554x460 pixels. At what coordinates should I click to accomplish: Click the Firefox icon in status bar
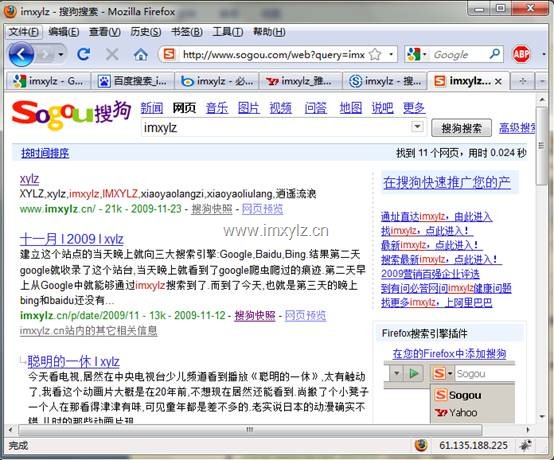click(x=421, y=446)
